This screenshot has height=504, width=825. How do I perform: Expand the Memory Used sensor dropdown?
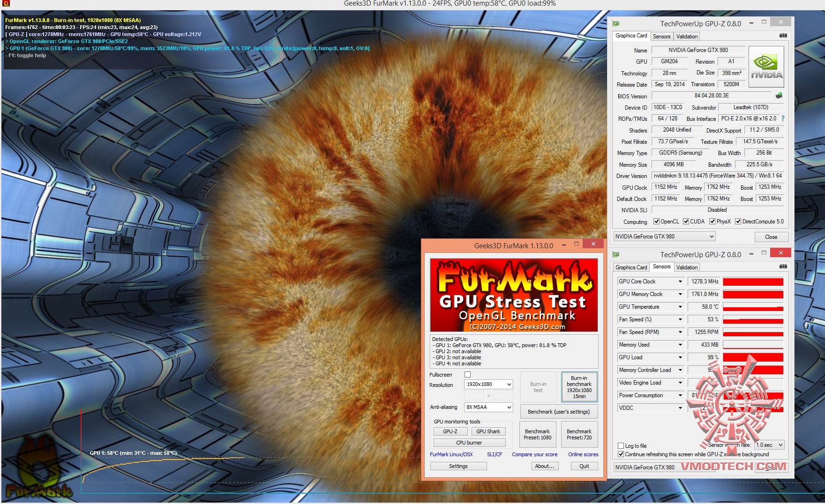pos(680,345)
